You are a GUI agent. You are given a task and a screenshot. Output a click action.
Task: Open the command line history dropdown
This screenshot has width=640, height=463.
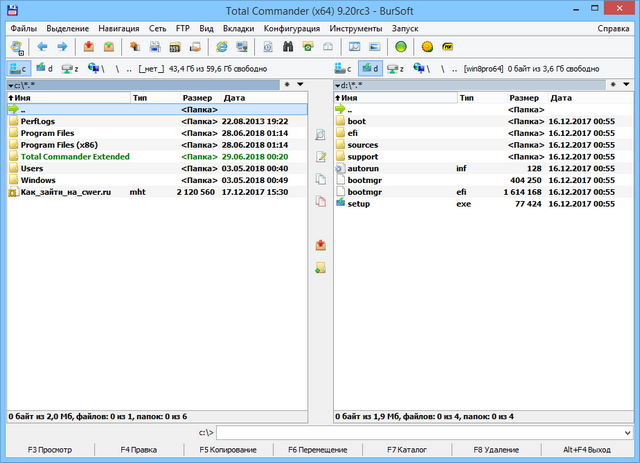click(627, 432)
